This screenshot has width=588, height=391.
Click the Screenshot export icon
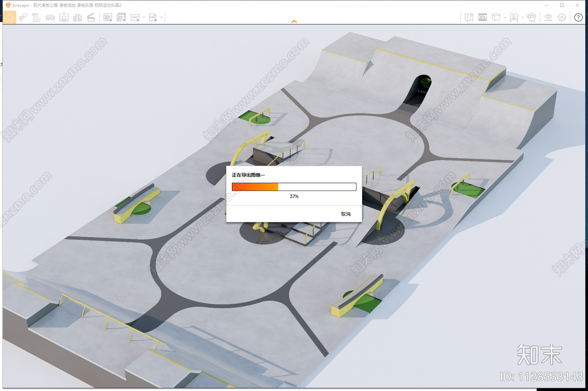click(x=108, y=17)
